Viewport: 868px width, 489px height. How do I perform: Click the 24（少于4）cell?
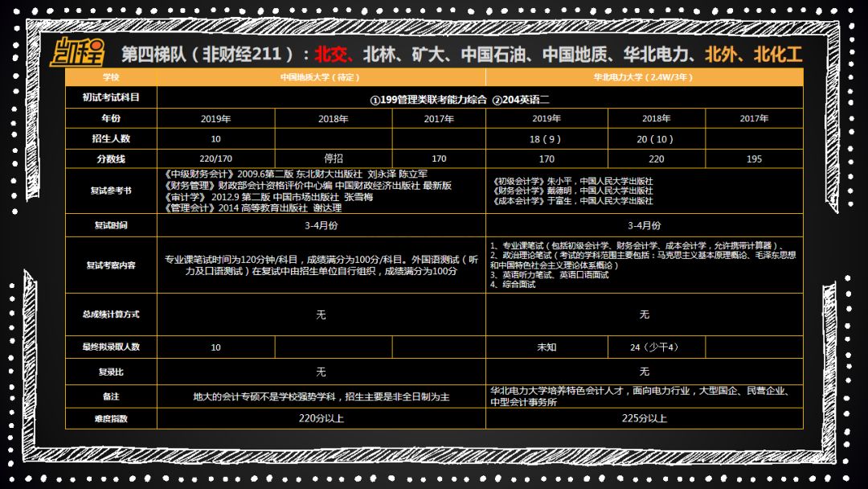[x=657, y=347]
